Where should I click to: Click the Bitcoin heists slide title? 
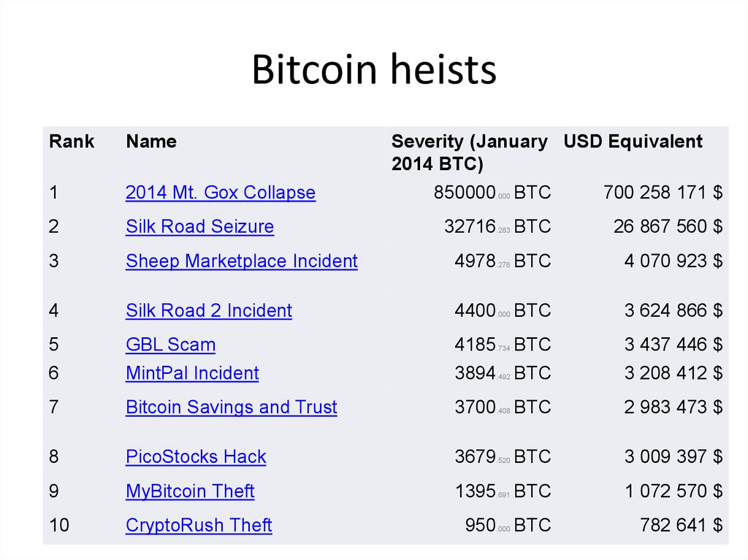(374, 71)
